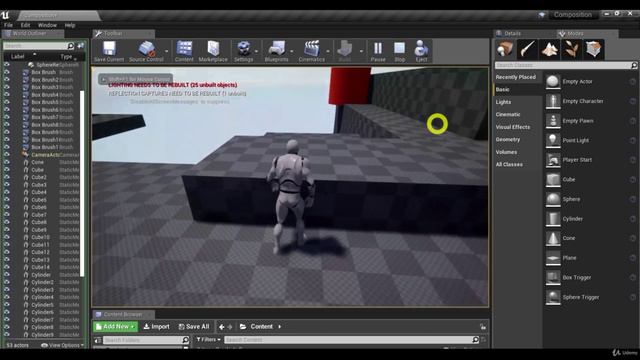Viewport: 640px width, 360px height.
Task: Click the Box Trigger icon
Action: pyautogui.click(x=553, y=278)
